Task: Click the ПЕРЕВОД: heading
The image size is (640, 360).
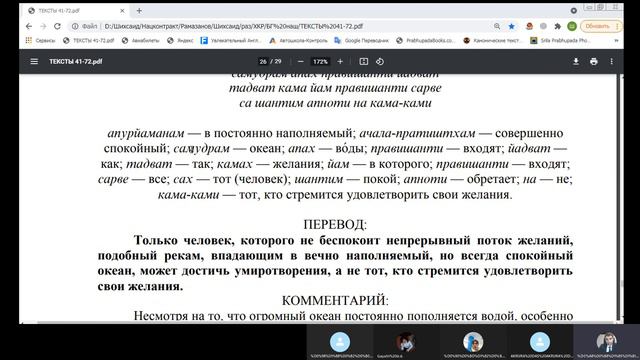Action: (335, 224)
